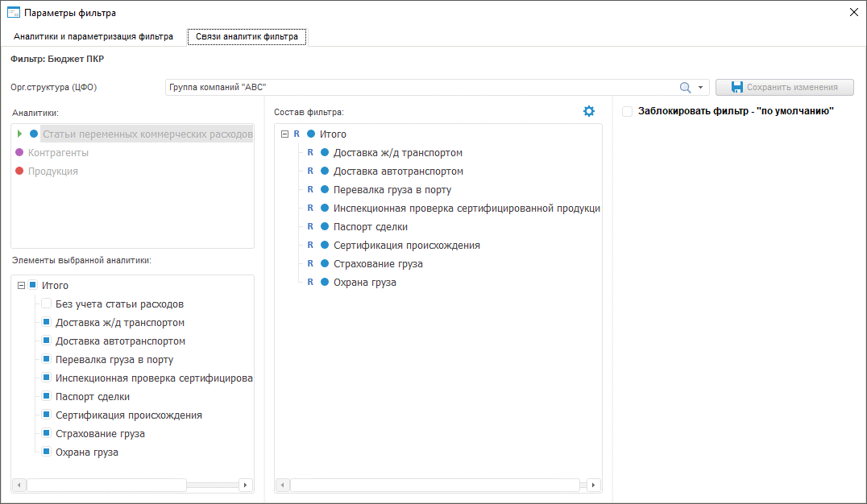Viewport: 867px width, 504px height.
Task: Click the horizontal scrollbar under Состав фильтра
Action: (x=435, y=485)
